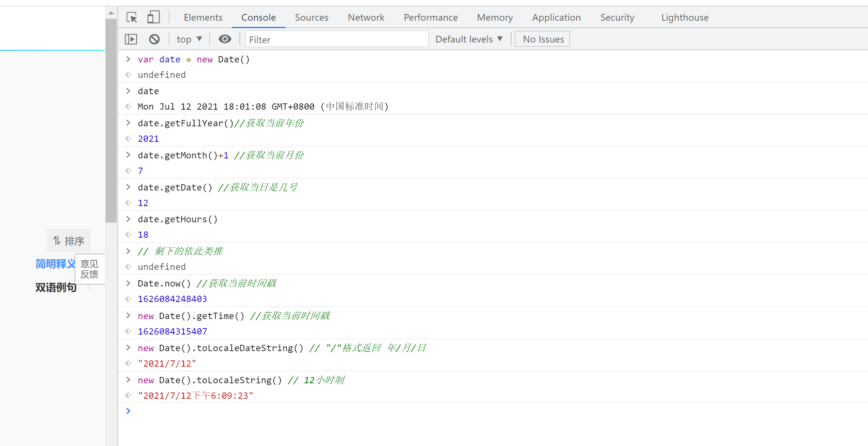Switch to the Network tab
The width and height of the screenshot is (868, 446).
coord(366,17)
